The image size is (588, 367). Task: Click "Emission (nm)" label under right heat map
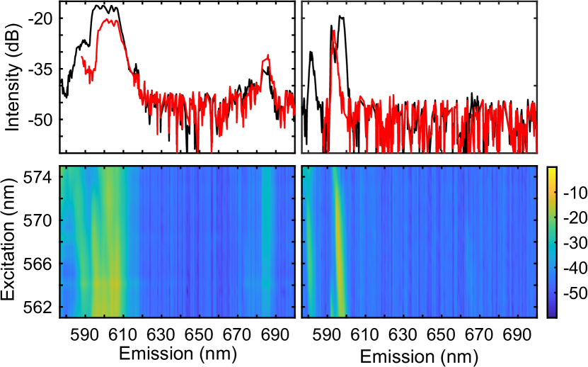click(420, 356)
